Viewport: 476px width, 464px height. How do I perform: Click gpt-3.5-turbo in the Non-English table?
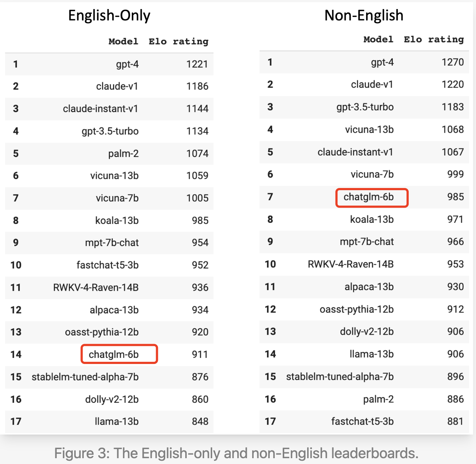tap(365, 107)
